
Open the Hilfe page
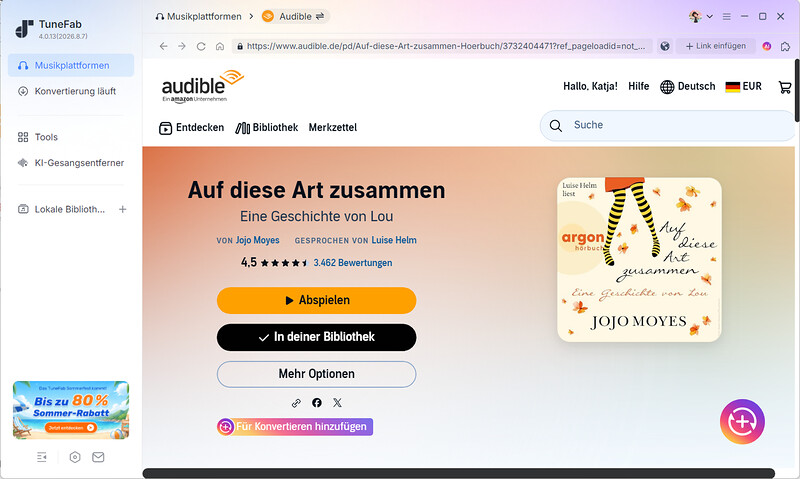pos(638,86)
